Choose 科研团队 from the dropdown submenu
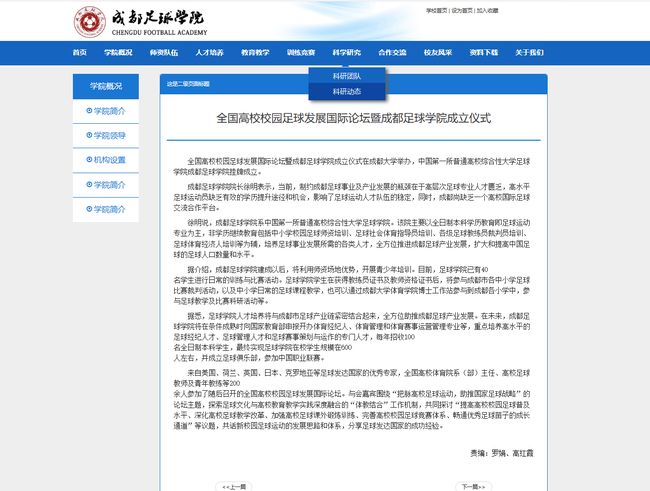This screenshot has width=650, height=491. click(x=347, y=76)
